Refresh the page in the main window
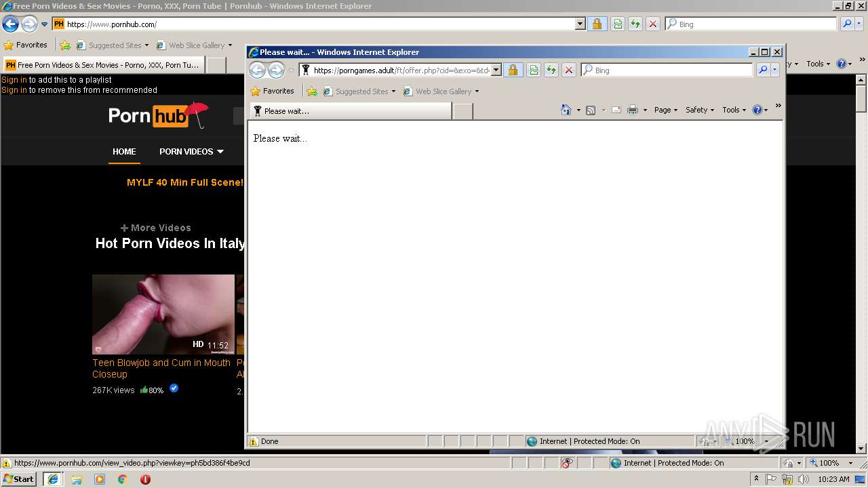 coord(635,24)
